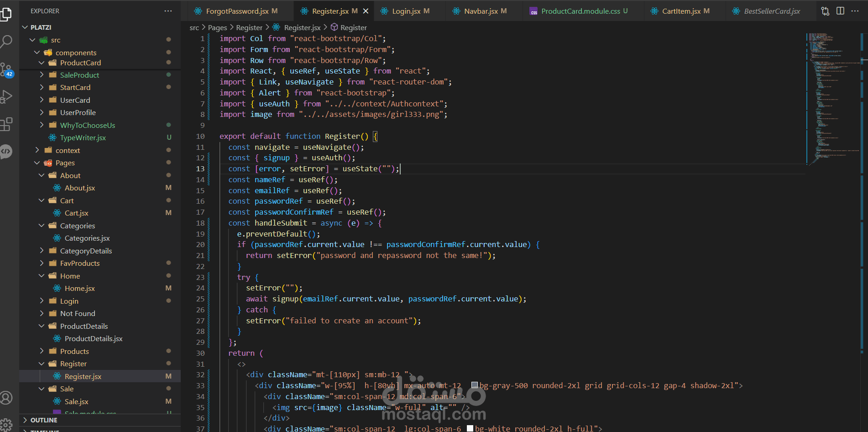Collapse the components folder

pos(37,53)
